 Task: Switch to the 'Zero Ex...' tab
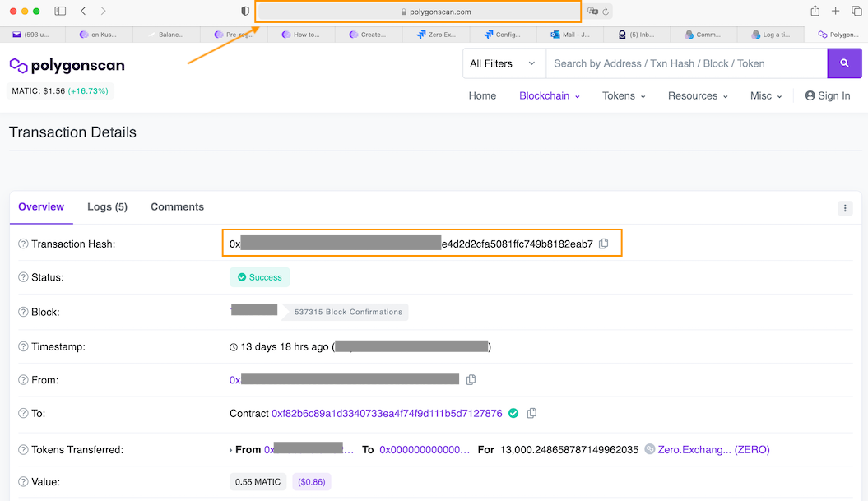(436, 35)
